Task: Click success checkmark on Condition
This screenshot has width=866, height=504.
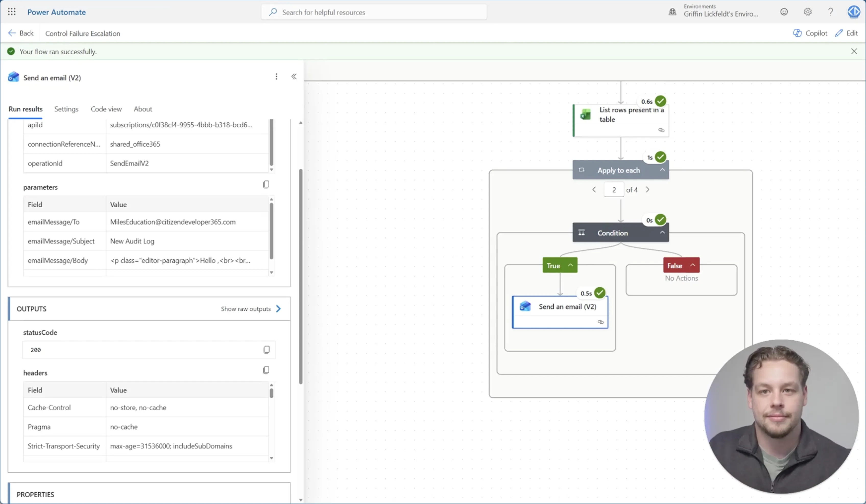Action: coord(660,220)
